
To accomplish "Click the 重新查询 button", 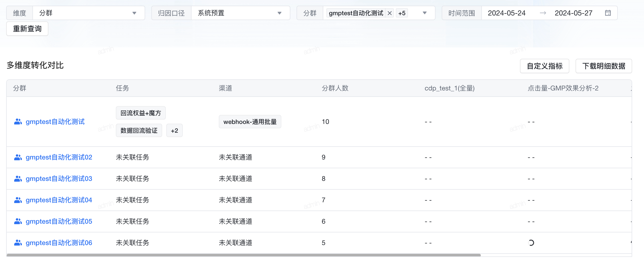I will (x=27, y=29).
